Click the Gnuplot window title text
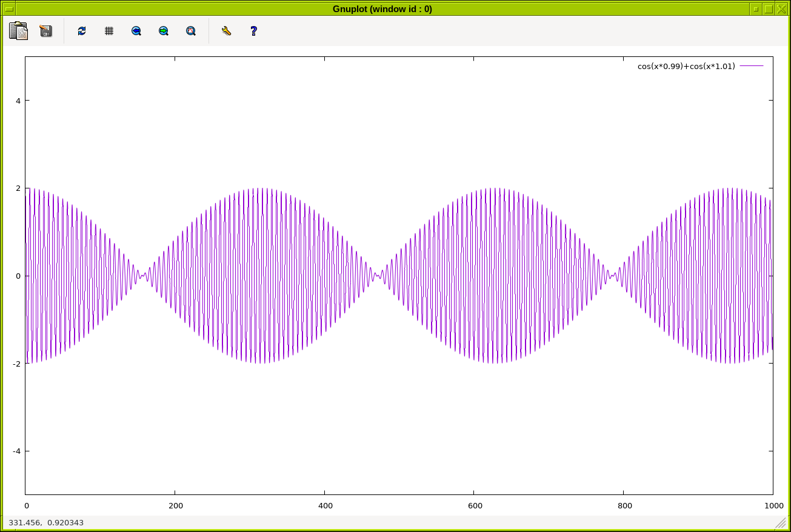Screen dimensions: 791x532 click(382, 9)
